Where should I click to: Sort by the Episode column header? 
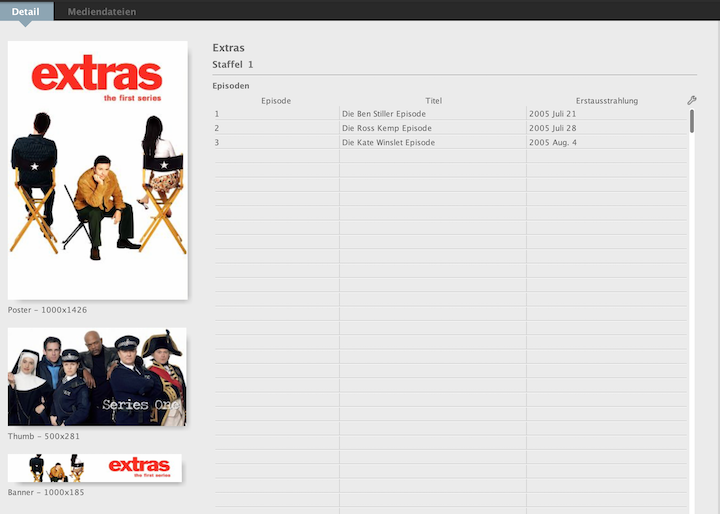click(x=276, y=101)
